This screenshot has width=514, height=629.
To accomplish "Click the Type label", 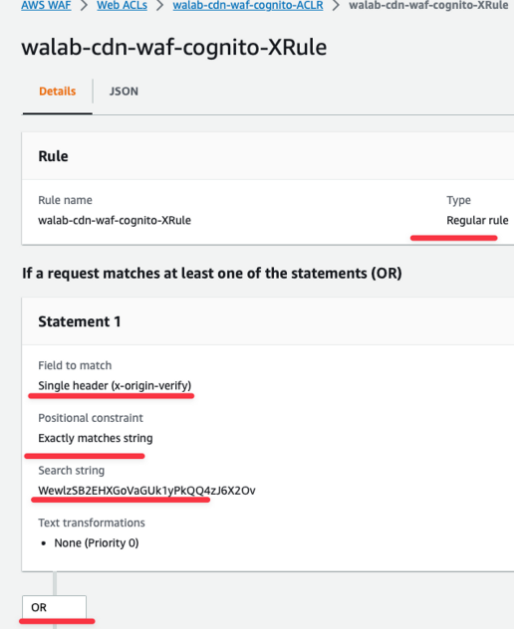I will 459,200.
